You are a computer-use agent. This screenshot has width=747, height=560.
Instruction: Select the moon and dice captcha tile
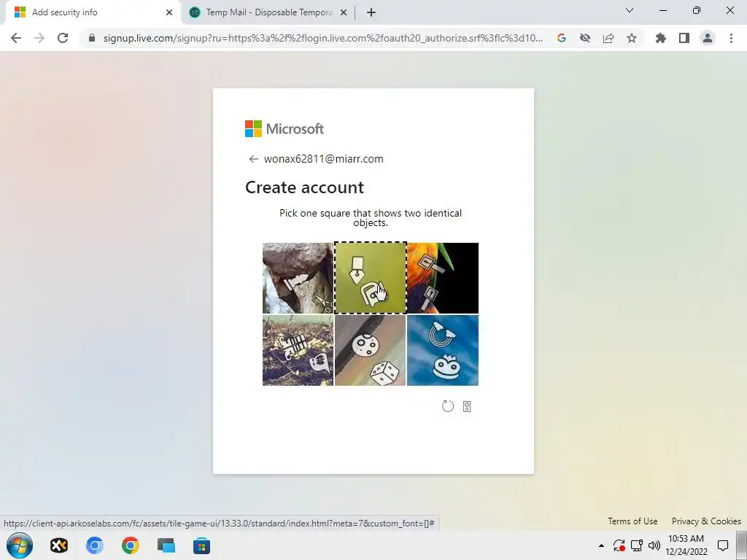[x=370, y=350]
